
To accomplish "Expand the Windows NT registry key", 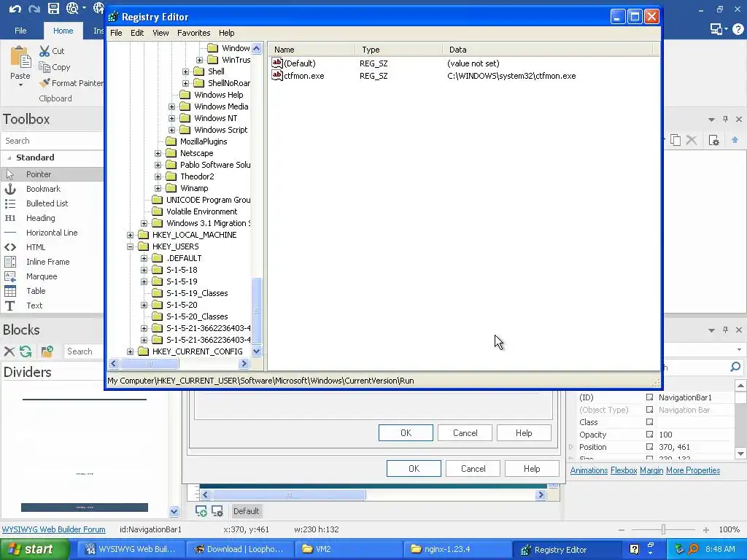I will 171,118.
